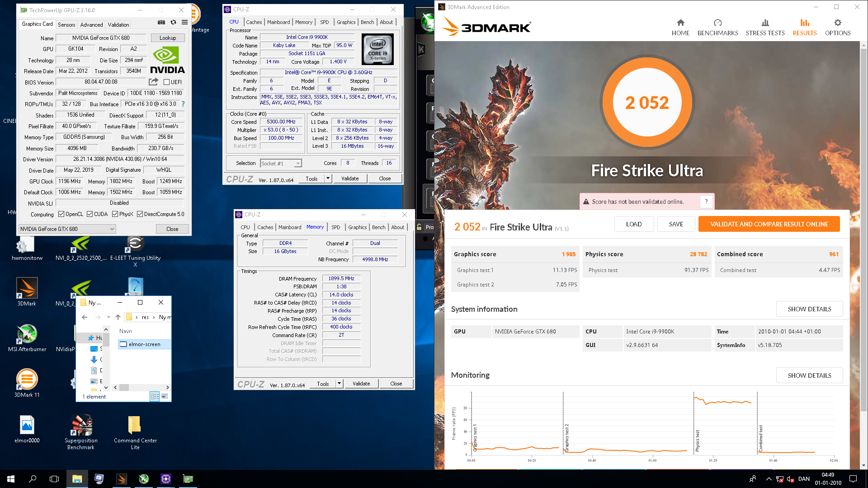This screenshot has width=868, height=488.
Task: Open Task View on the taskbar
Action: [54, 479]
